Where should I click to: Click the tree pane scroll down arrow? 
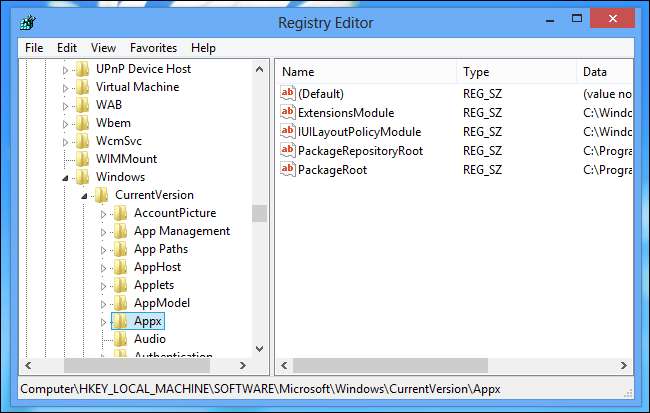(x=260, y=349)
